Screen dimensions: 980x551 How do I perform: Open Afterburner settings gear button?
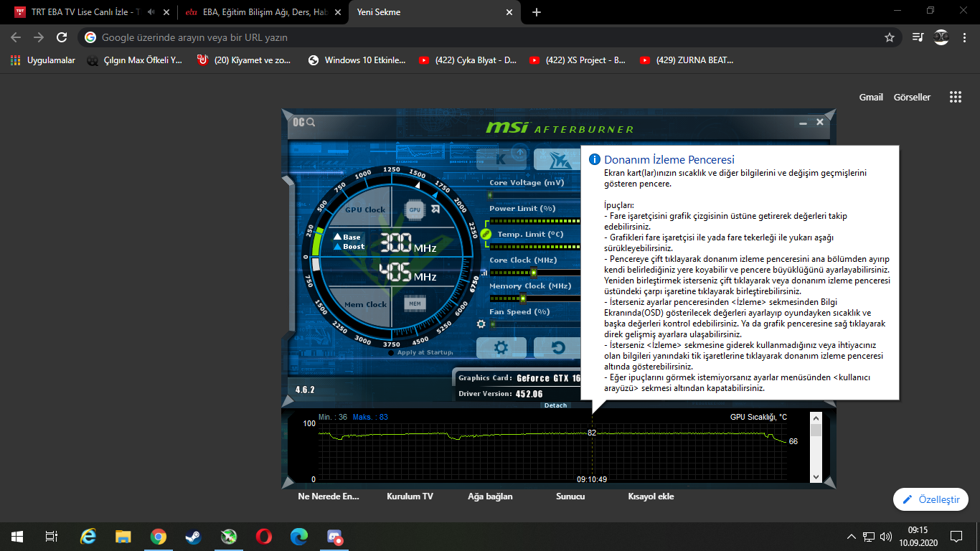click(501, 348)
